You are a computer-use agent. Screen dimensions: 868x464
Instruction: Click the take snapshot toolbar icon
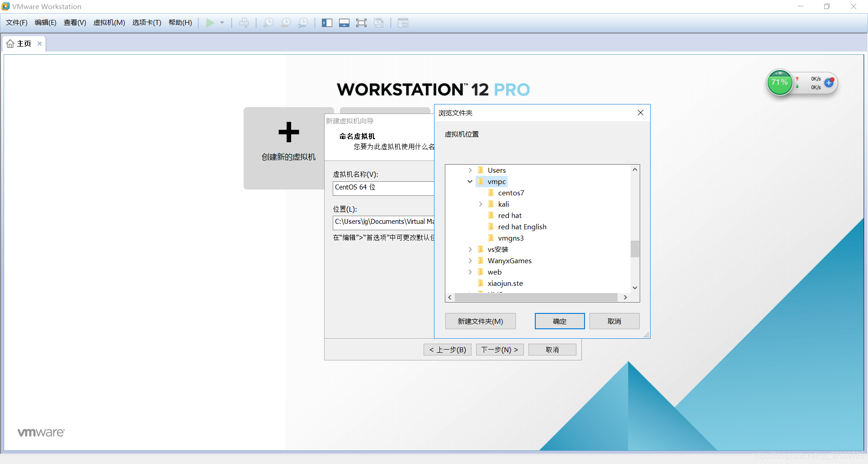pyautogui.click(x=269, y=23)
